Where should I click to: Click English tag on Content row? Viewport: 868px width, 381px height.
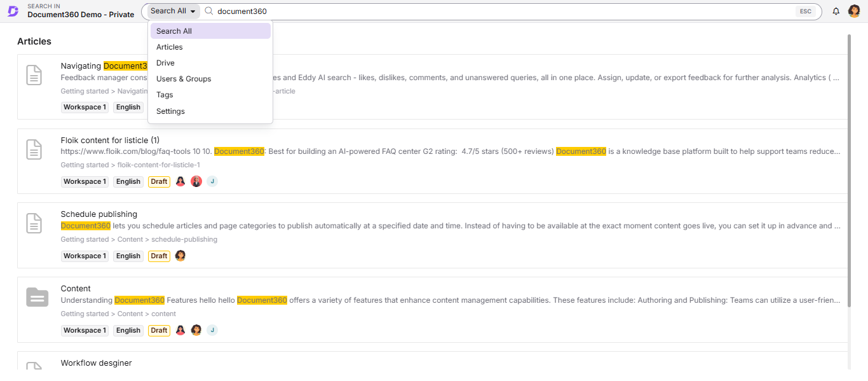128,330
